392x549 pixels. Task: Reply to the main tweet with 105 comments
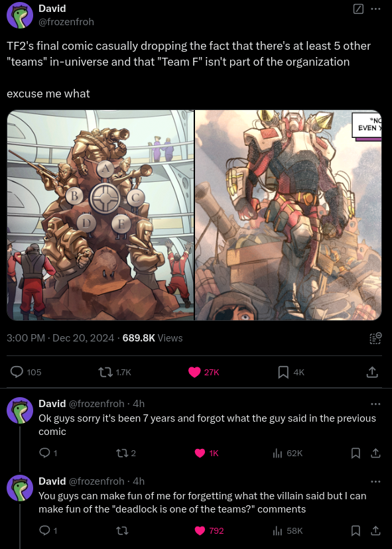click(26, 372)
